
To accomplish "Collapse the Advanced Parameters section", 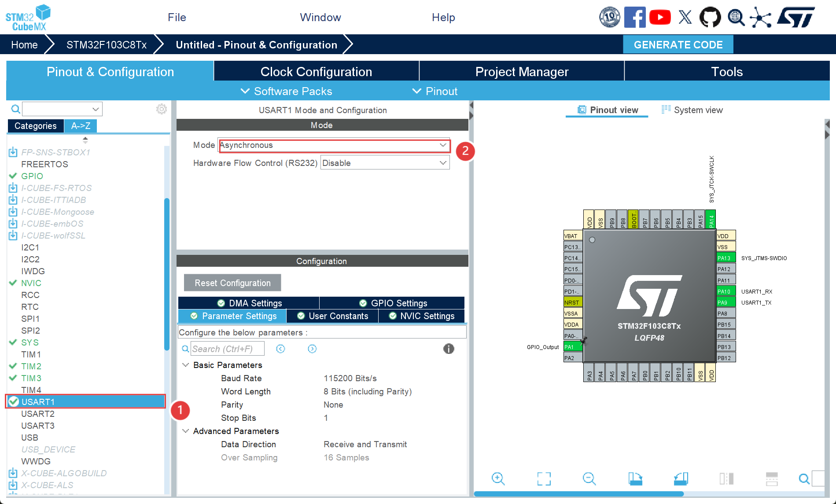I will click(186, 431).
